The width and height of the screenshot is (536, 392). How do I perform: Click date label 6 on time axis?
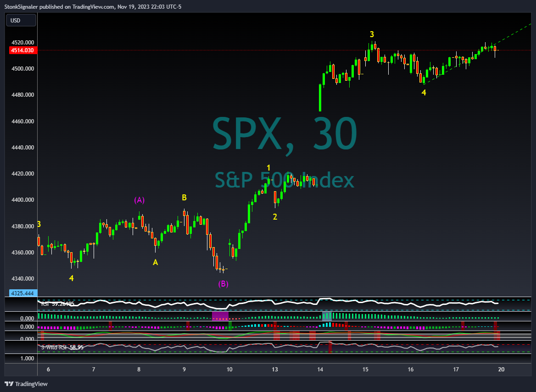click(48, 370)
